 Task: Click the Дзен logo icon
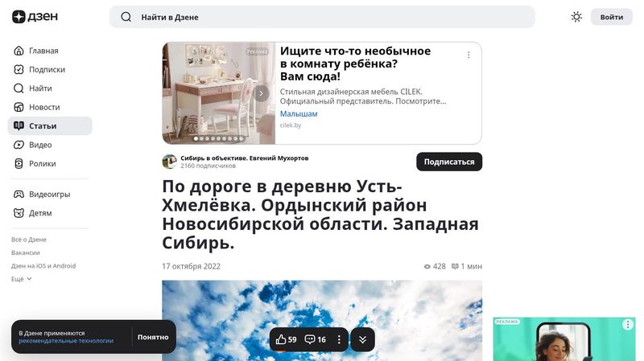19,17
